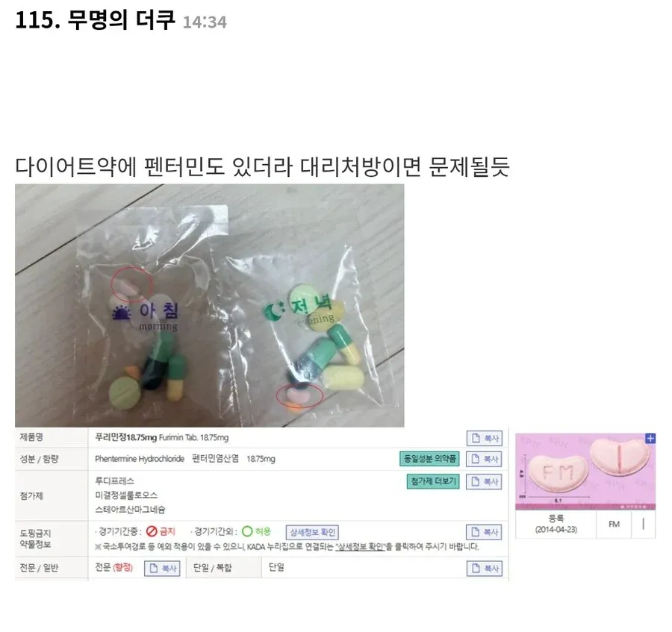672x632 pixels.
Task: Click the post timestamp 14:34
Action: [x=205, y=22]
